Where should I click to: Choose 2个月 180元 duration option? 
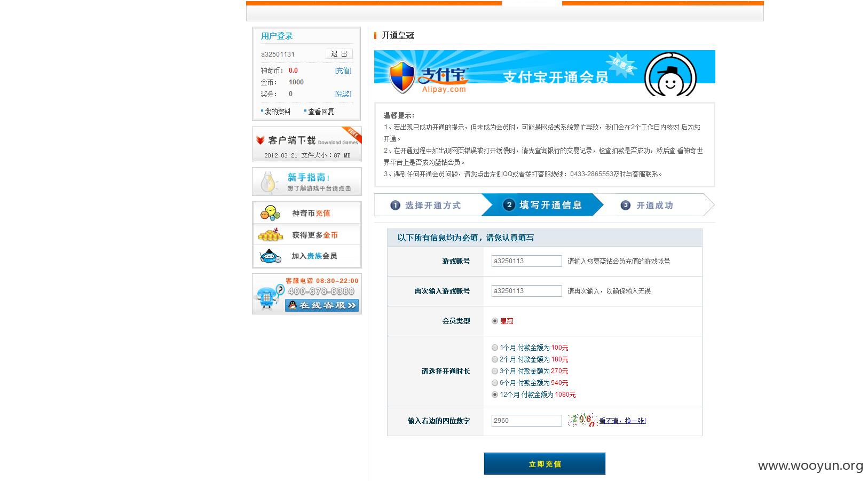(x=495, y=359)
